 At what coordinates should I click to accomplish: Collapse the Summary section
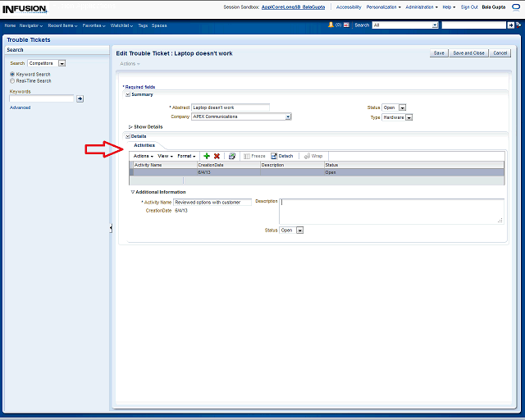pyautogui.click(x=127, y=94)
